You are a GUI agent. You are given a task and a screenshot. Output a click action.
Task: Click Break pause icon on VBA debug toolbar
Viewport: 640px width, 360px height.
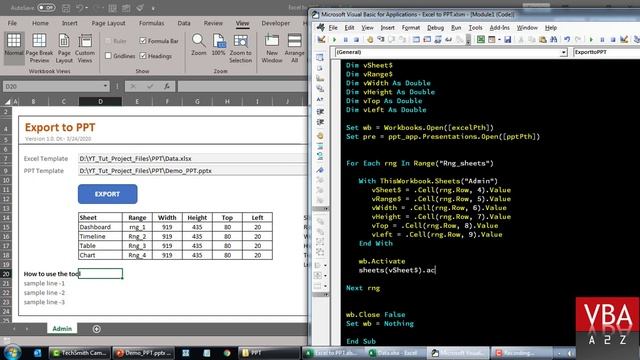pyautogui.click(x=345, y=40)
